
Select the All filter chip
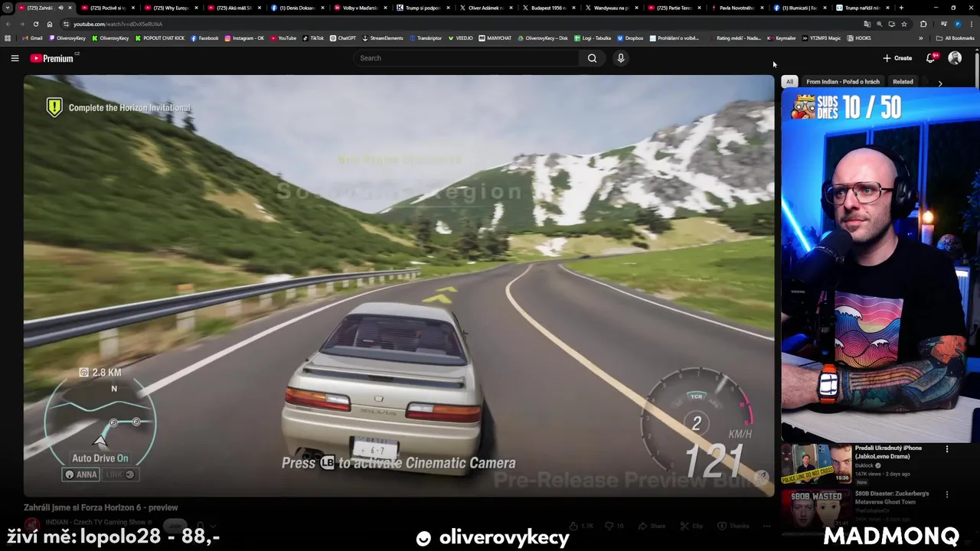point(789,82)
